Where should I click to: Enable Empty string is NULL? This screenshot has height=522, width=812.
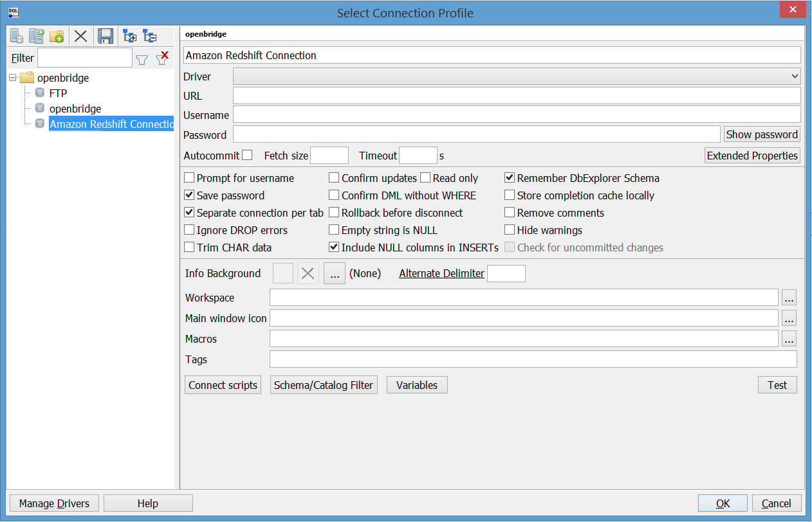(334, 230)
